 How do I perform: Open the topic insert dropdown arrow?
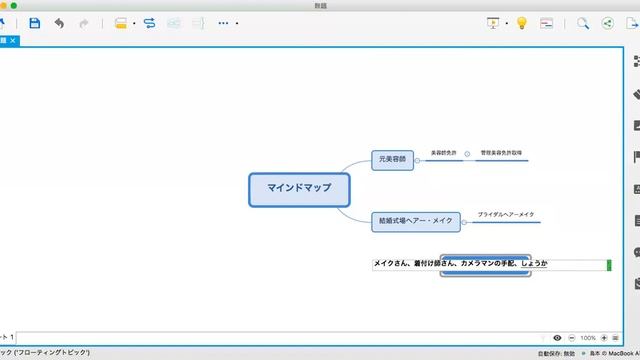point(134,23)
